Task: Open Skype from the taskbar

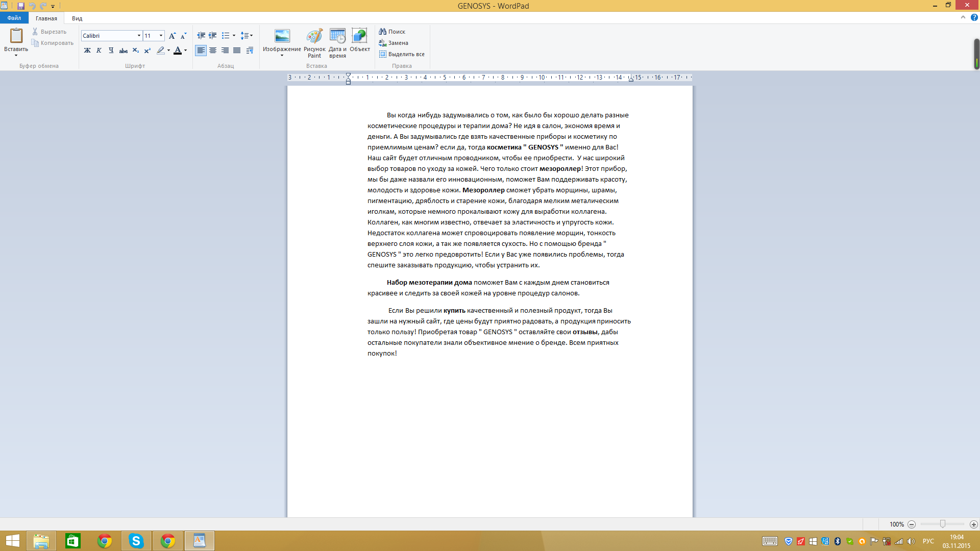Action: click(136, 541)
